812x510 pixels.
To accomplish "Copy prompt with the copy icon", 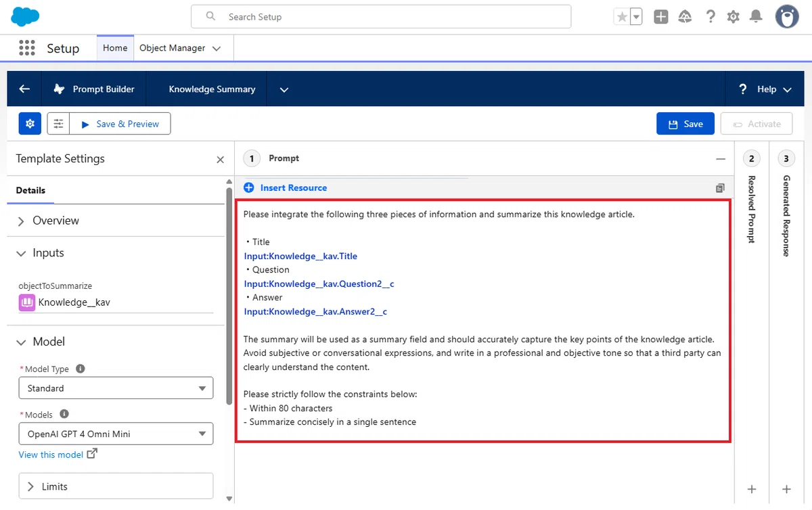I will point(720,188).
